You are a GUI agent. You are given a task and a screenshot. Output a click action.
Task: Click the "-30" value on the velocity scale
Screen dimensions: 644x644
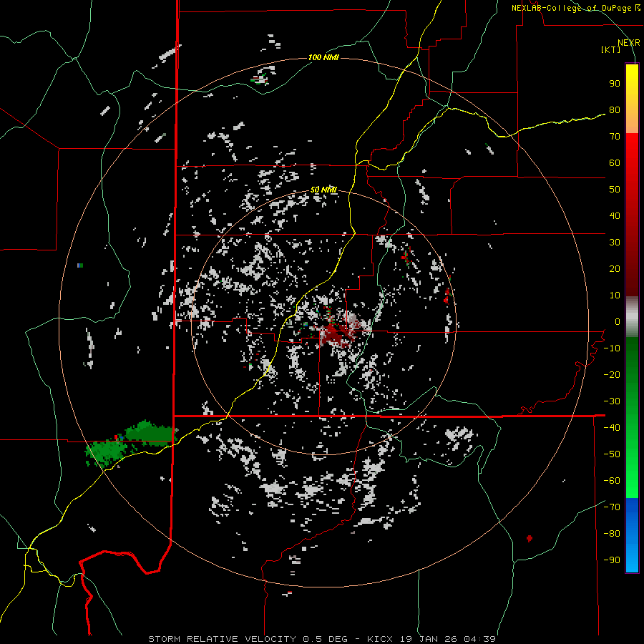612,401
